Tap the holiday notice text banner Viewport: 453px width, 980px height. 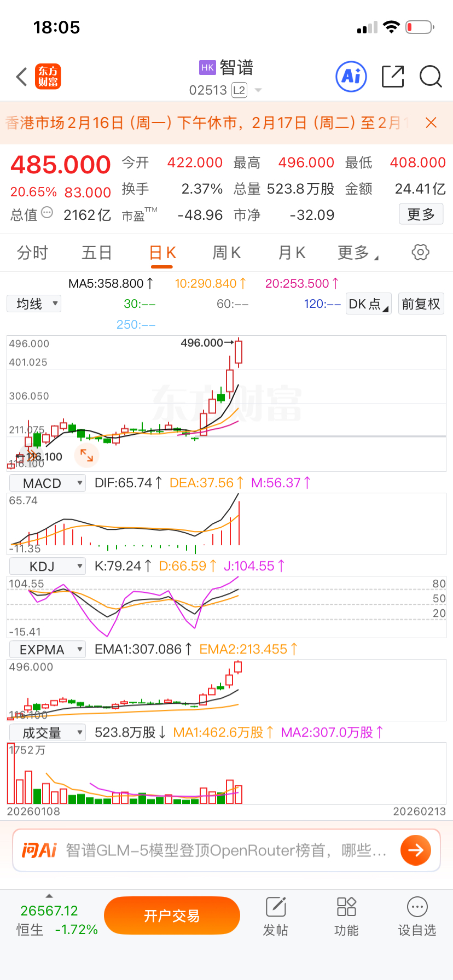pos(208,122)
